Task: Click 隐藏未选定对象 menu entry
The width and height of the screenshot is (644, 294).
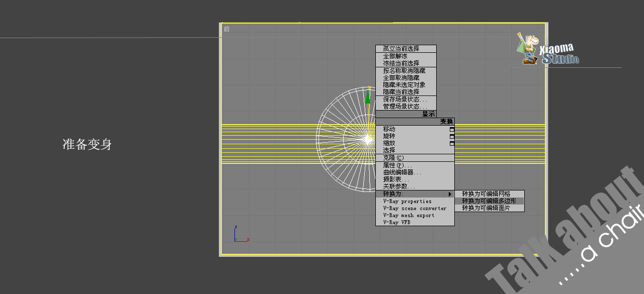Action: click(x=404, y=85)
